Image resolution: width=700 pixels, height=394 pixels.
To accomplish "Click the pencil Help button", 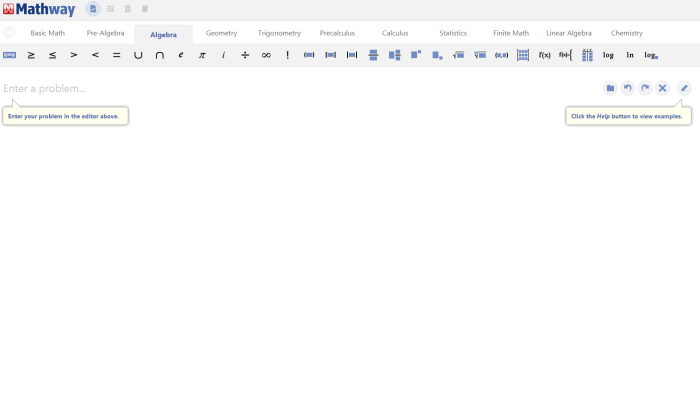I will [x=684, y=88].
